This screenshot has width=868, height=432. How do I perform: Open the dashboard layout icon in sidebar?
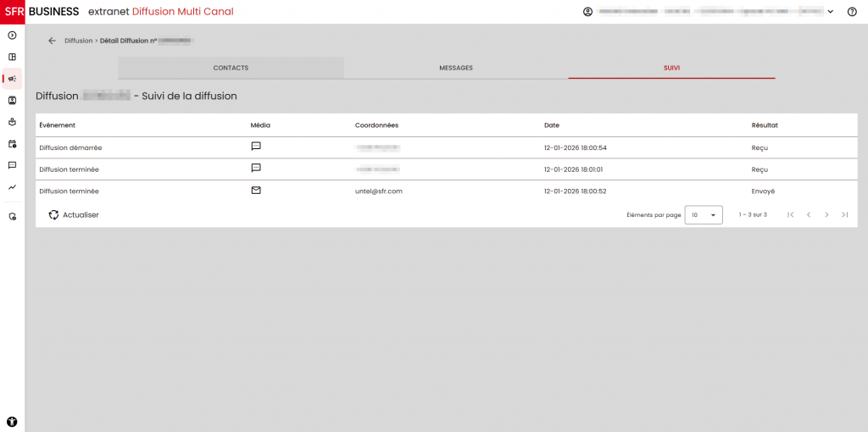12,57
